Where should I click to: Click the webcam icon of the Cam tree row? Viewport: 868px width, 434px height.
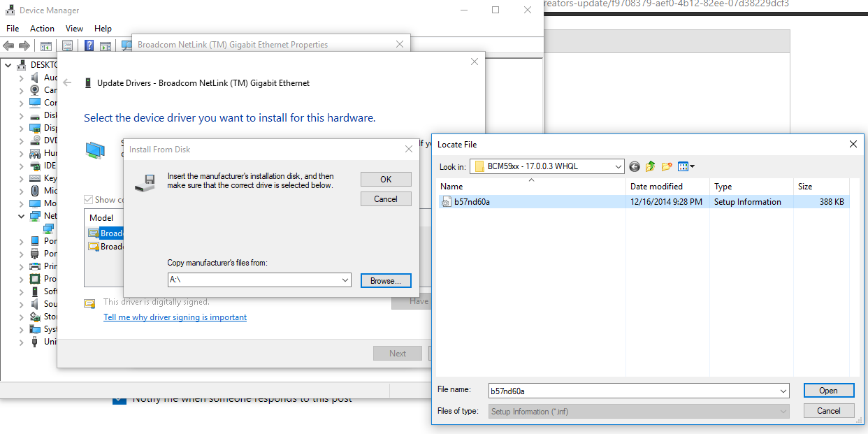click(x=35, y=90)
